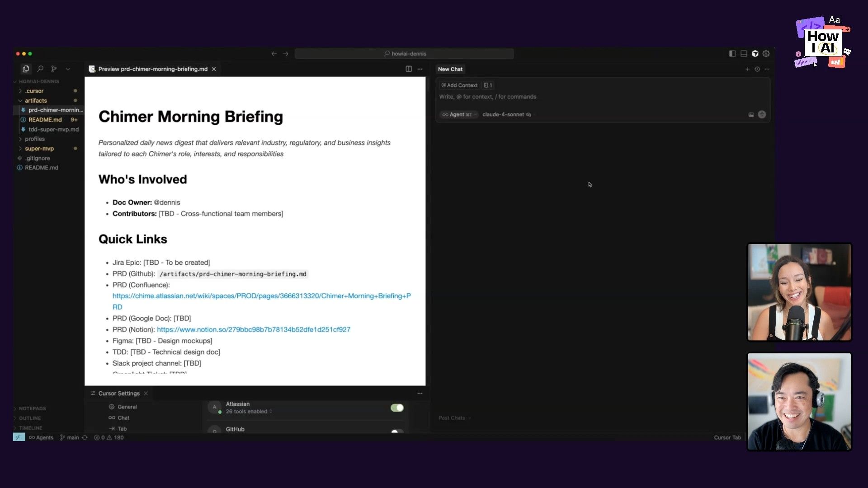Open the Search view in sidebar
This screenshot has height=488, width=868.
pyautogui.click(x=40, y=69)
